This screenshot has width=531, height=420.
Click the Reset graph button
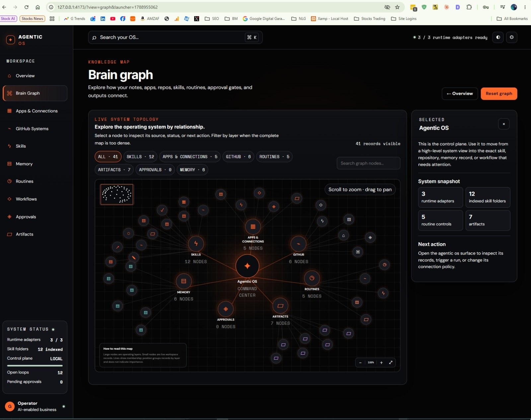[499, 94]
